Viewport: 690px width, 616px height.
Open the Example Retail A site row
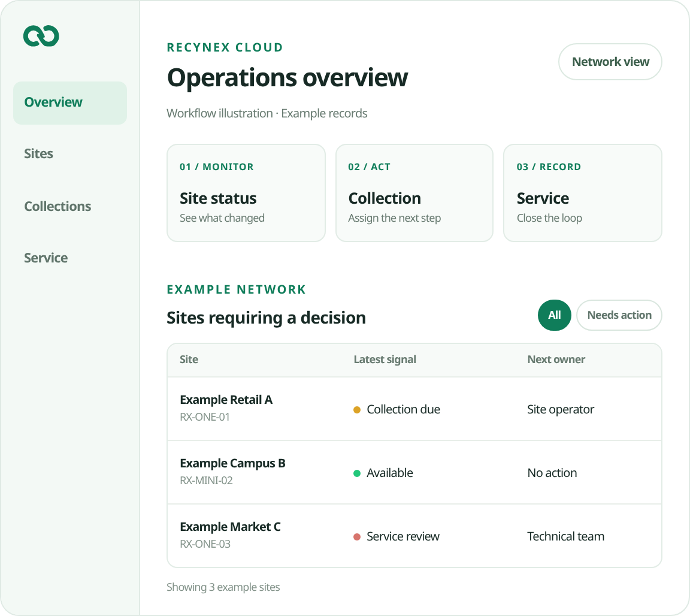(414, 409)
